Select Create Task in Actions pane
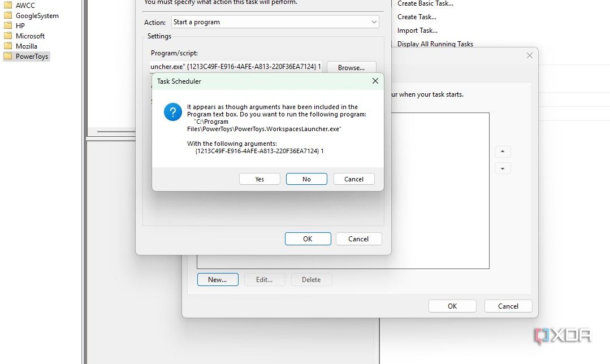 pyautogui.click(x=417, y=17)
